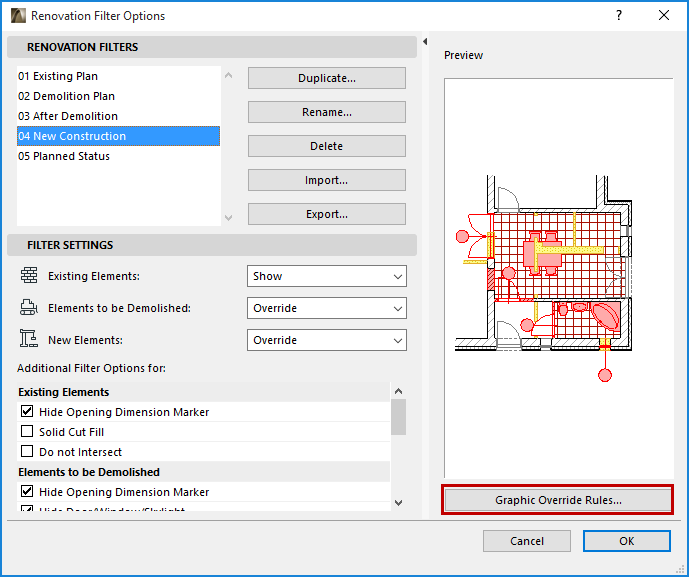Select the 05 Planned Status filter

point(118,156)
